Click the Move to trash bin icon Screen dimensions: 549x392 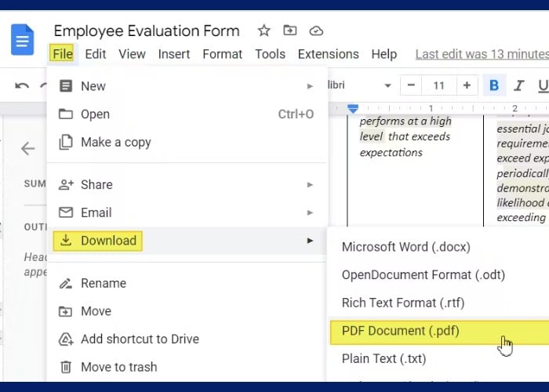tap(66, 367)
